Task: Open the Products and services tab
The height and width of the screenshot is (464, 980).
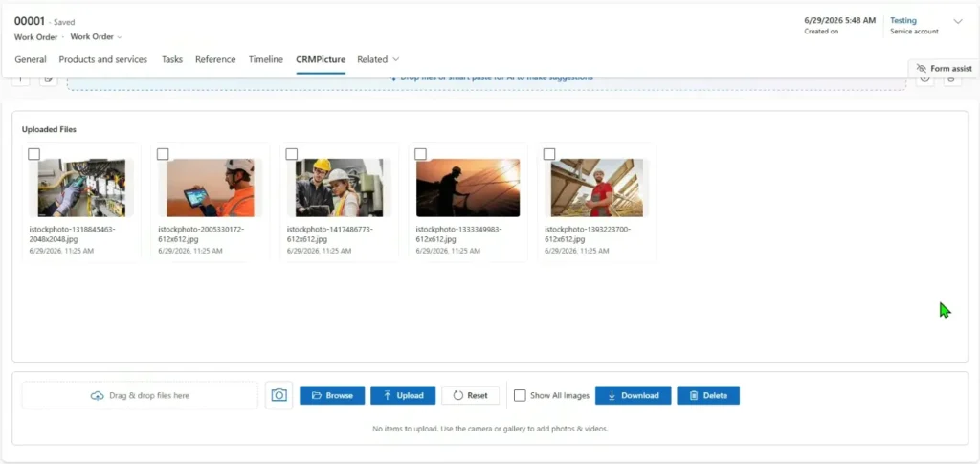Action: point(103,59)
